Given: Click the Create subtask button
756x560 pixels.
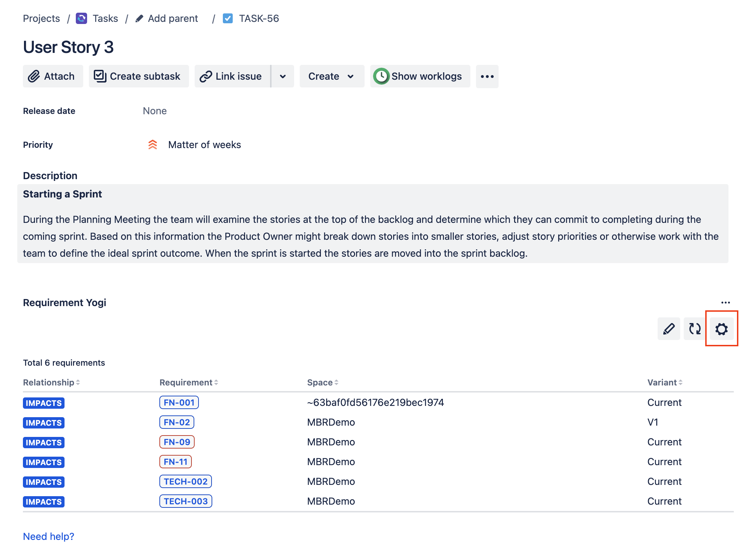Looking at the screenshot, I should [x=139, y=76].
